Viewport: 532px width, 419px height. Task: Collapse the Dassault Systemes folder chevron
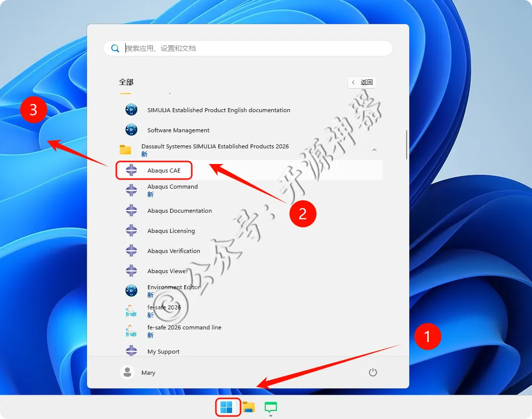pyautogui.click(x=374, y=150)
